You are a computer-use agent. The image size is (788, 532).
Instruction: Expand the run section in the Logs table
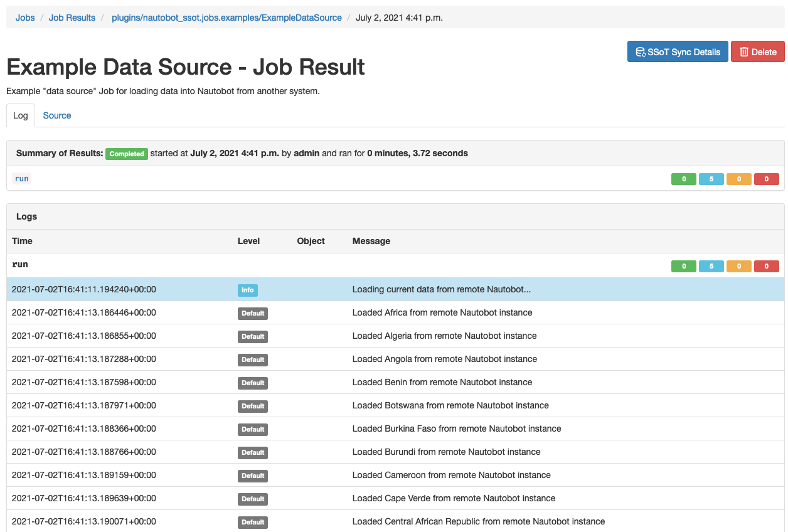pos(19,264)
